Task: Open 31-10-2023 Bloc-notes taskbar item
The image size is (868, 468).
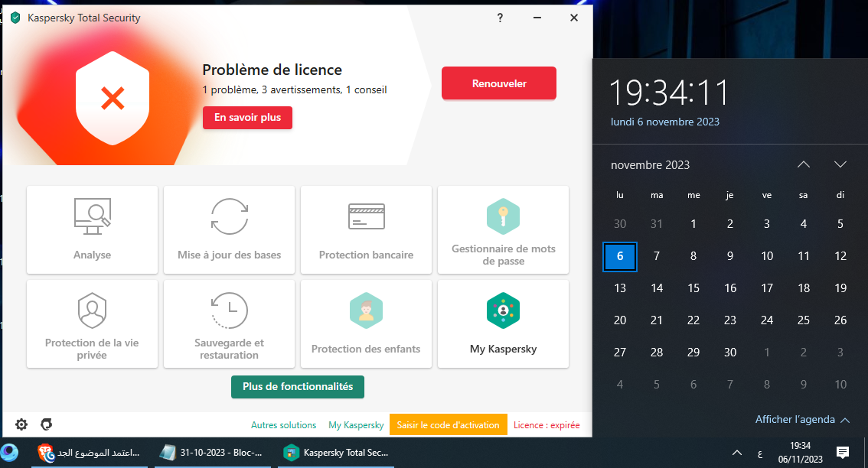Action: [x=211, y=453]
